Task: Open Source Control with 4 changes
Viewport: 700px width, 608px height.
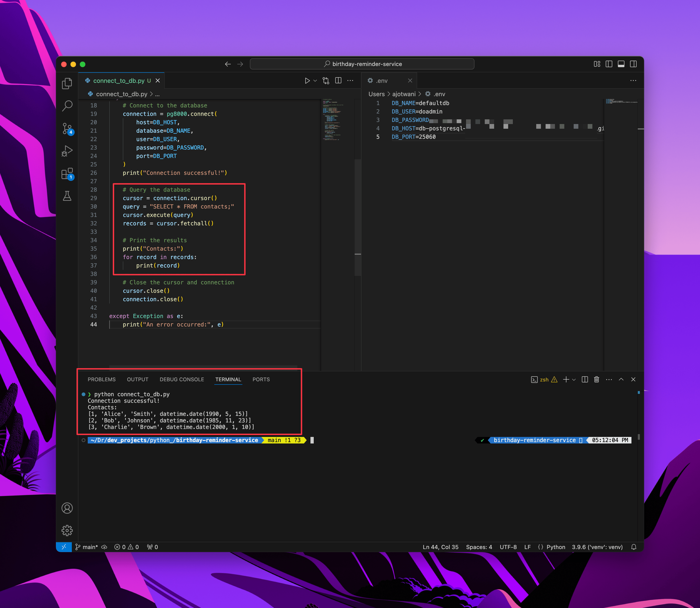Action: coord(67,128)
